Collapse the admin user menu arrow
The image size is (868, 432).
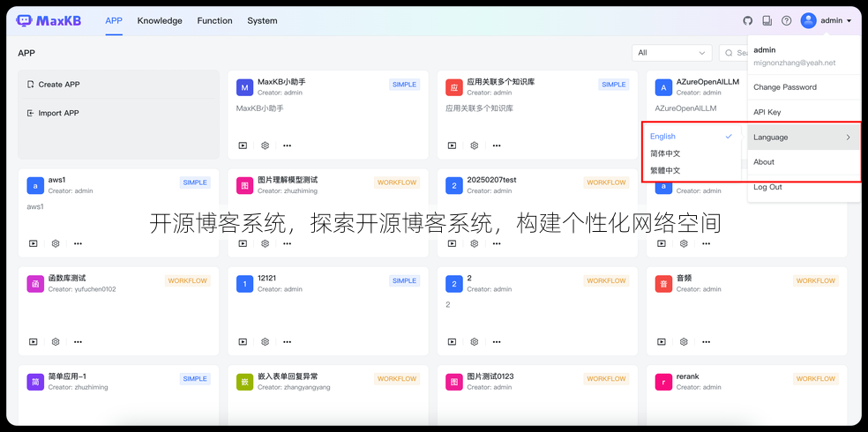[x=849, y=21]
